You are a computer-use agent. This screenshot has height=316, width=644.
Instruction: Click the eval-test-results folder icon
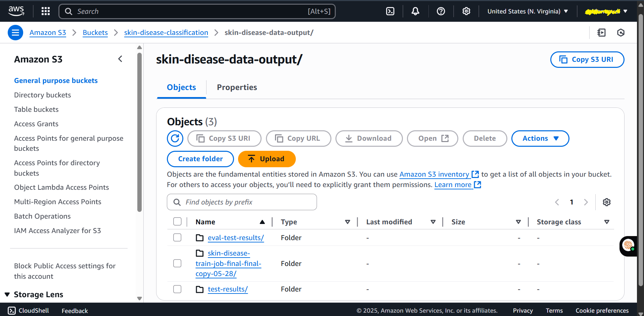coord(200,238)
